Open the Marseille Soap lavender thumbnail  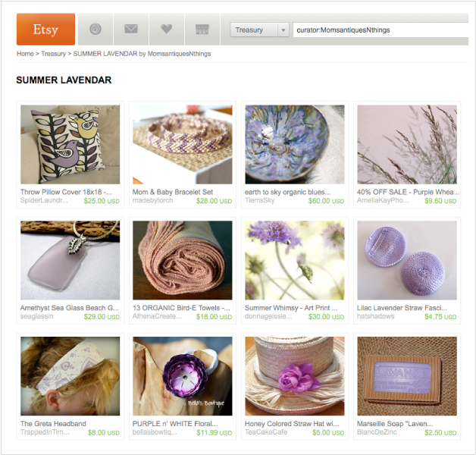click(x=407, y=375)
